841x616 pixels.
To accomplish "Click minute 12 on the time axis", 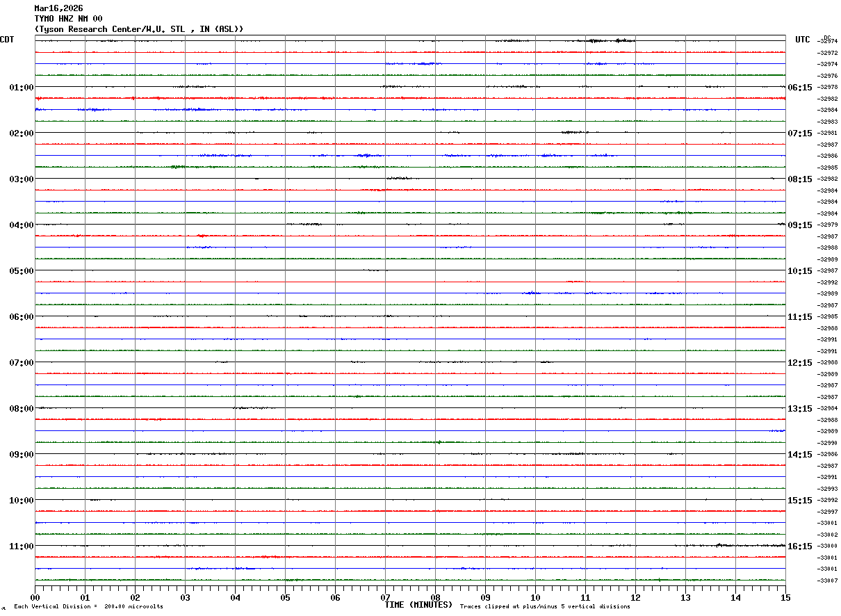I will (635, 597).
